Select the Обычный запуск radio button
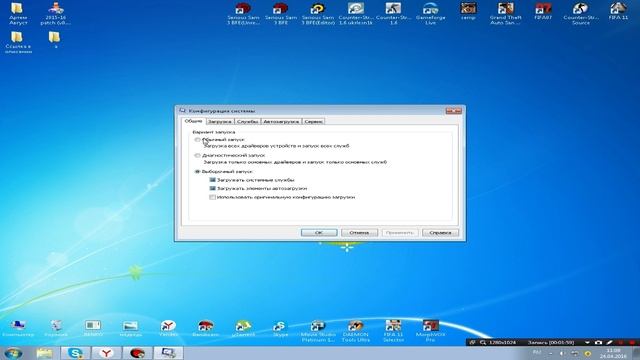This screenshot has height=360, width=640. [197, 140]
